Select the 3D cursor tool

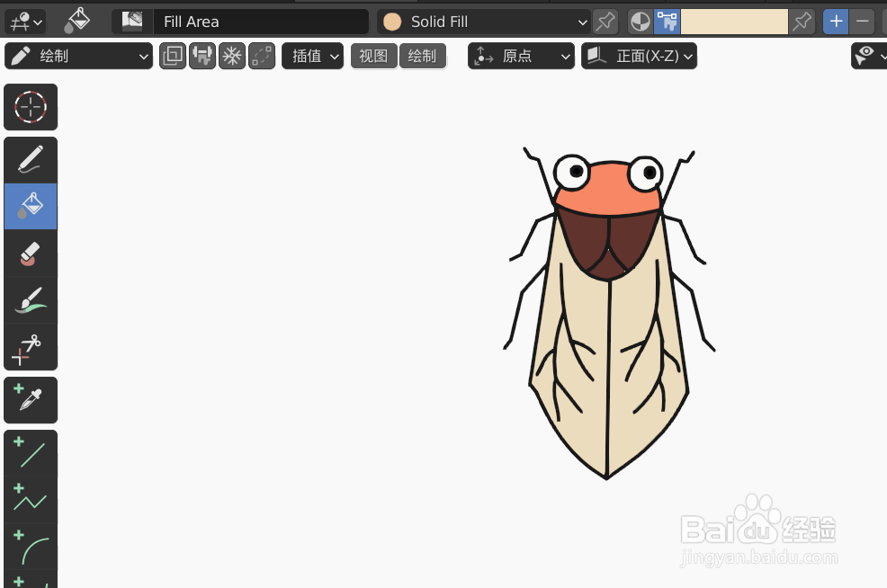pos(31,107)
